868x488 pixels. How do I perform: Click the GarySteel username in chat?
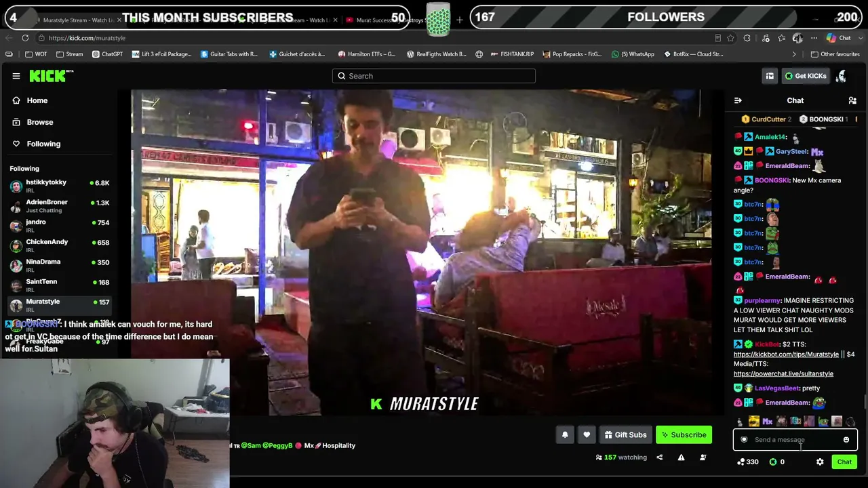click(x=791, y=152)
